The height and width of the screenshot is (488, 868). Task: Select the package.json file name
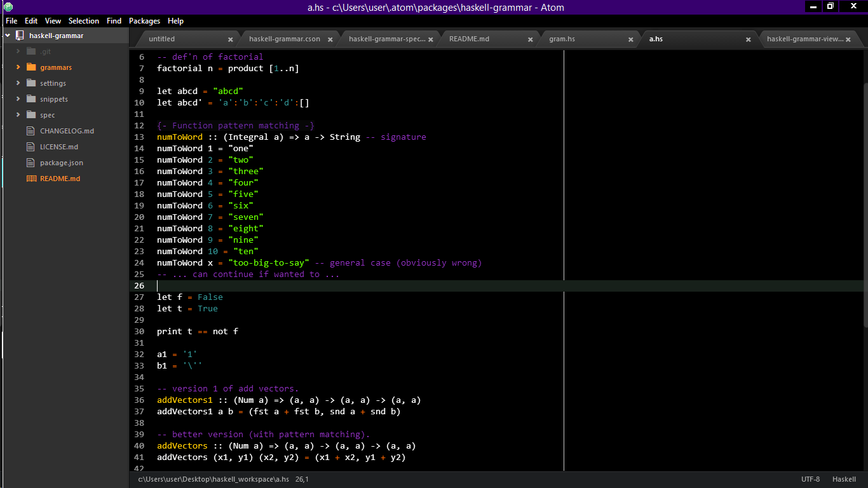pyautogui.click(x=62, y=163)
